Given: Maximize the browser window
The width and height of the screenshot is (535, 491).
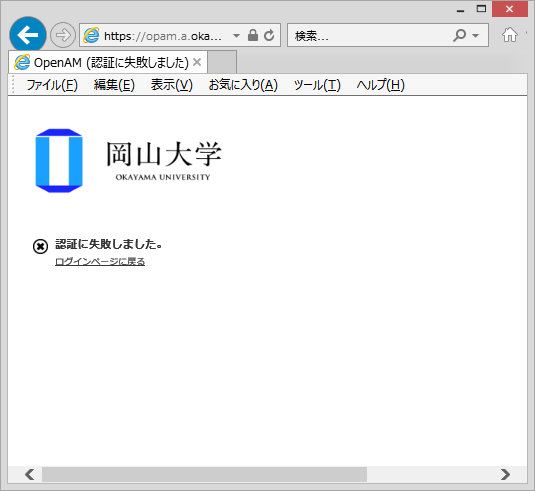Looking at the screenshot, I should click(481, 9).
